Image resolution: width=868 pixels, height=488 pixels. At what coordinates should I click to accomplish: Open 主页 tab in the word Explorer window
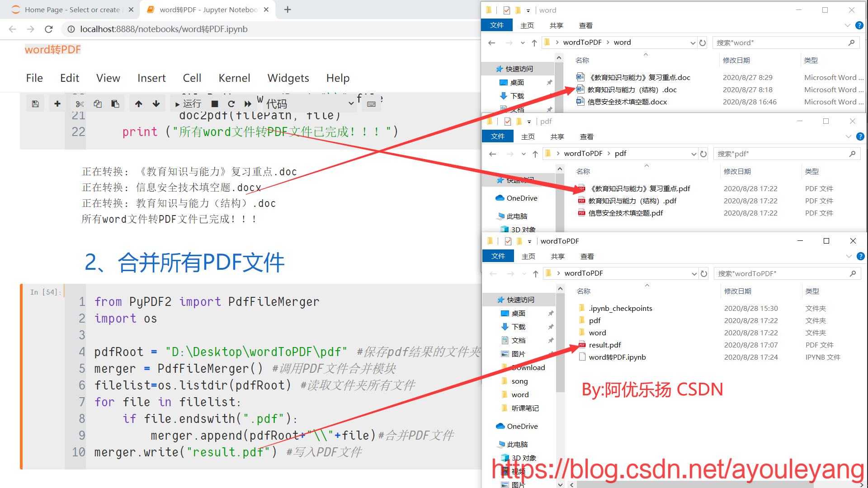pyautogui.click(x=527, y=26)
